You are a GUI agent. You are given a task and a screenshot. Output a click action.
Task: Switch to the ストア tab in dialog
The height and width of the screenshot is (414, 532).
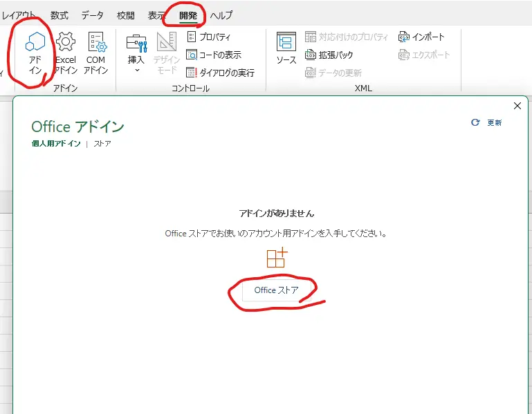(102, 144)
